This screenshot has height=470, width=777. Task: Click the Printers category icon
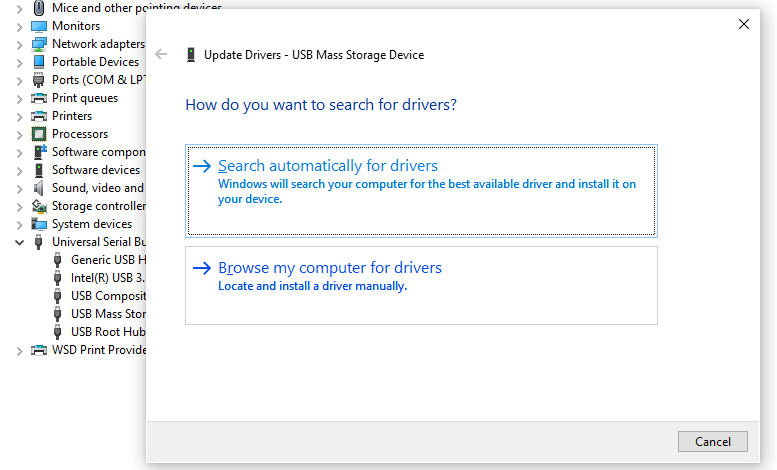click(x=39, y=116)
